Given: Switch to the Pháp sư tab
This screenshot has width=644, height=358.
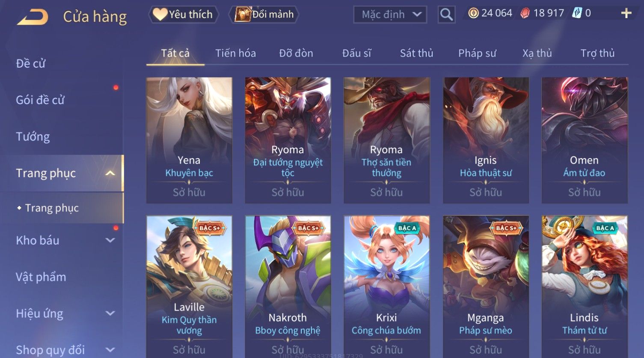Looking at the screenshot, I should click(477, 53).
